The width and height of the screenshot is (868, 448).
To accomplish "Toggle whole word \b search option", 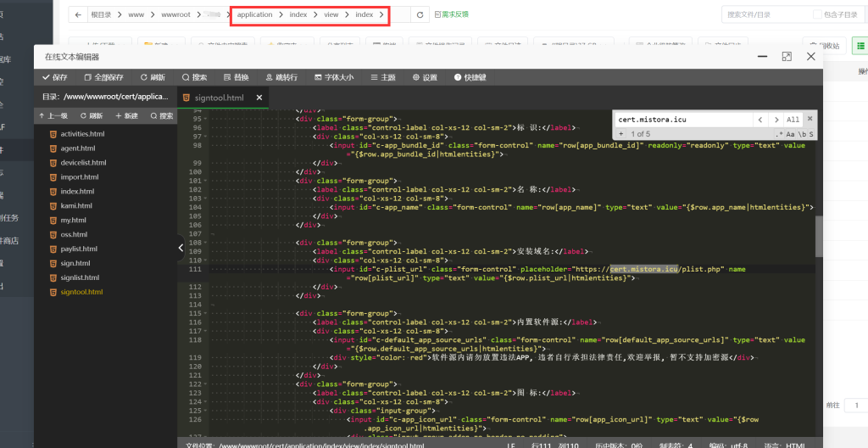I will pos(802,134).
